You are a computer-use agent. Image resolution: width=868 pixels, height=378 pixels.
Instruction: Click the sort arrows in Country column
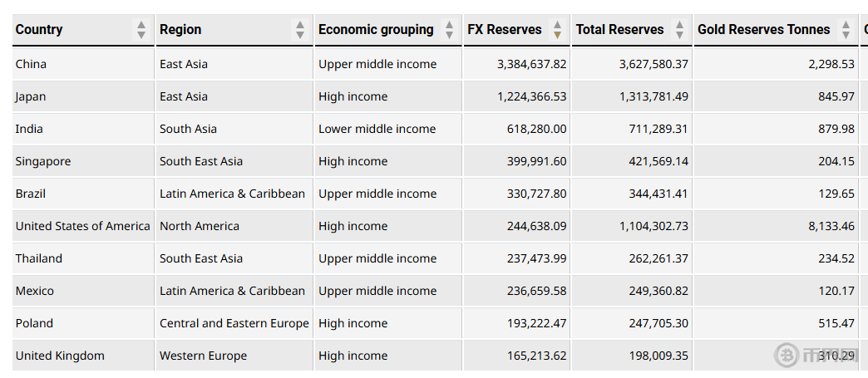coord(141,30)
